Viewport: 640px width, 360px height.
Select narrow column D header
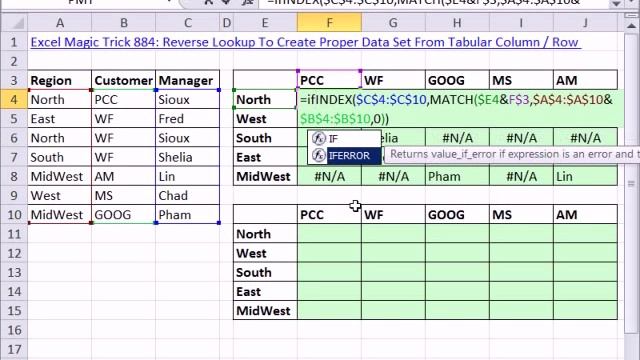[227, 23]
